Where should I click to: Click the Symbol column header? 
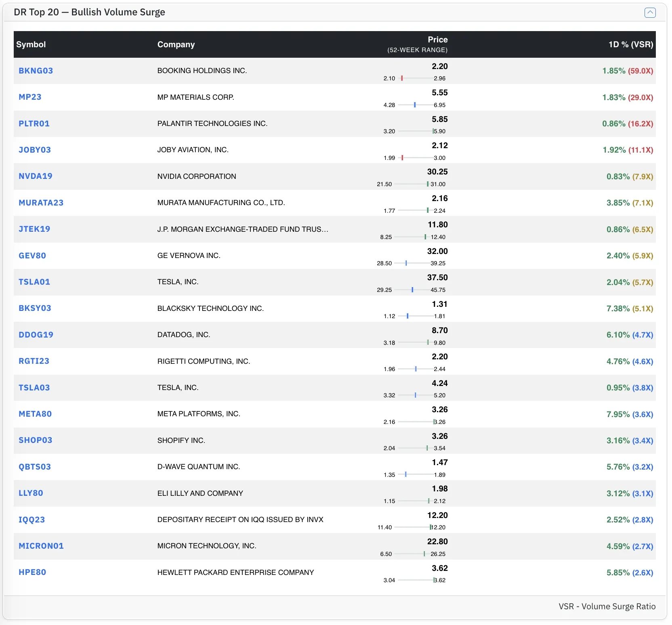pyautogui.click(x=31, y=44)
